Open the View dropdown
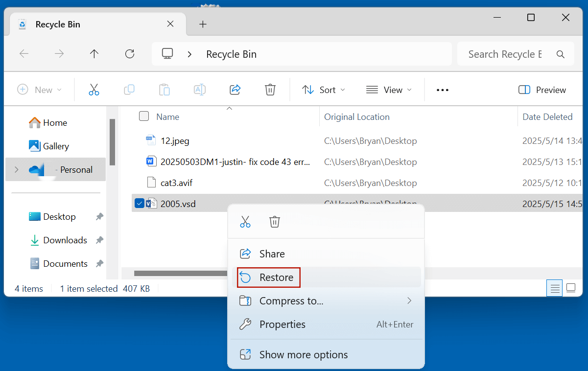 pos(388,90)
